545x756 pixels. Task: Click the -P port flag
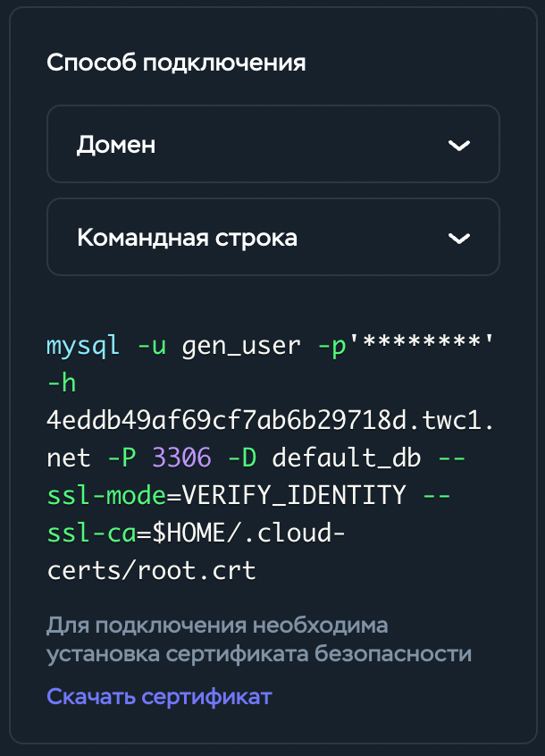pyautogui.click(x=121, y=458)
